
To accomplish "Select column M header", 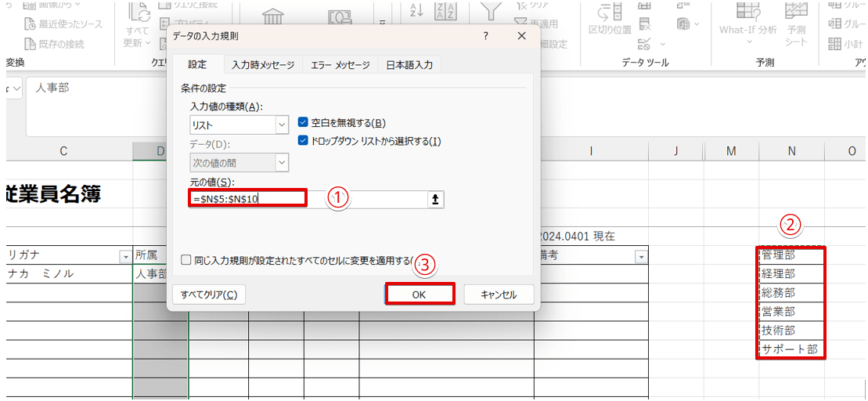I will tap(731, 151).
